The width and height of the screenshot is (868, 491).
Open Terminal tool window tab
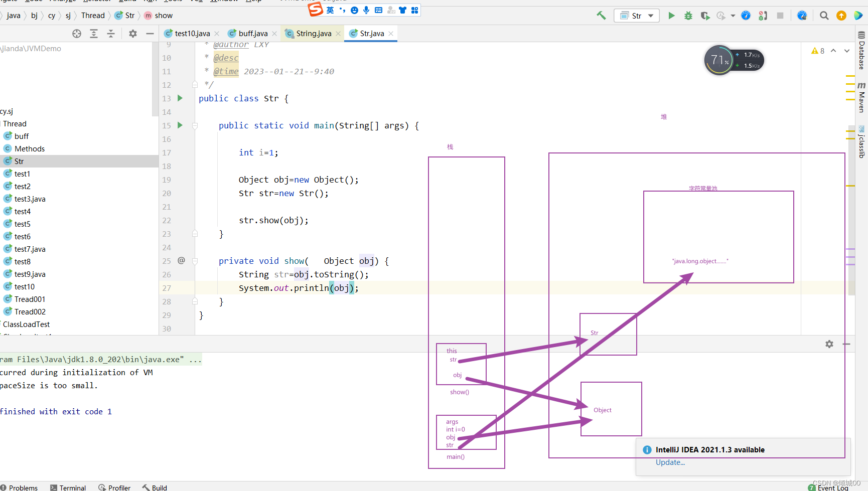pos(68,487)
